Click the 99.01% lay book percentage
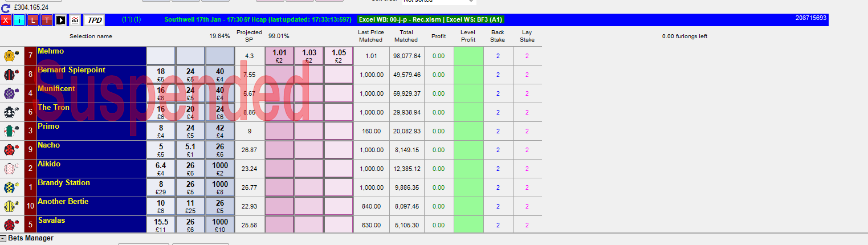This screenshot has height=245, width=868. click(279, 36)
